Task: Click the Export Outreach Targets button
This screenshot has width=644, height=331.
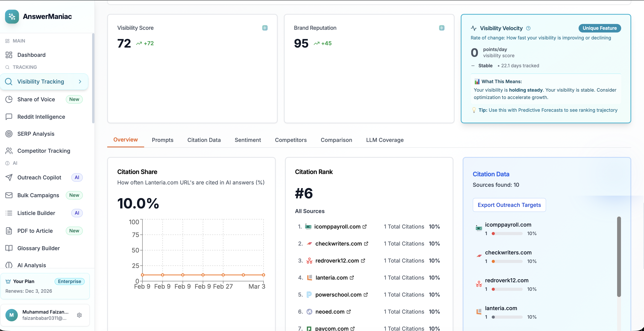Action: [x=509, y=205]
